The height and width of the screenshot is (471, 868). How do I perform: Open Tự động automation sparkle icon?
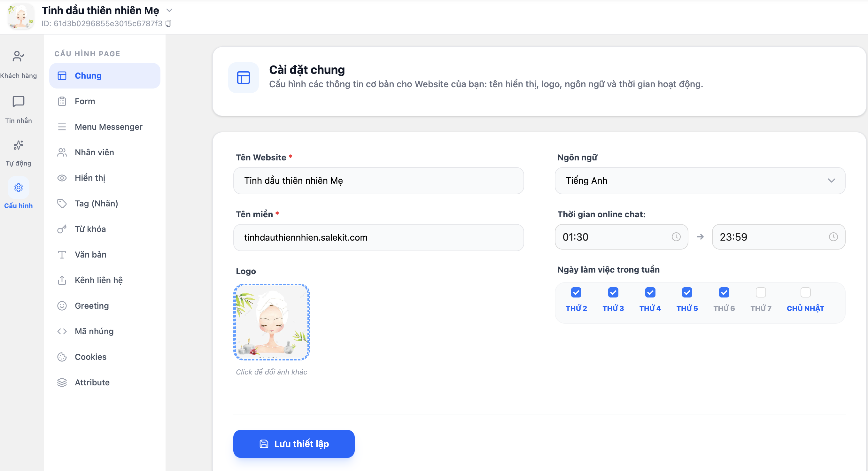(x=18, y=145)
